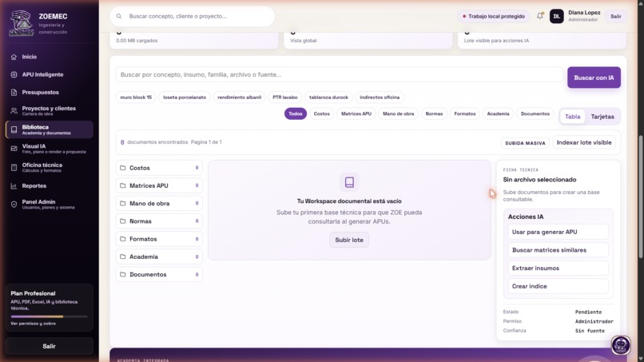Click the sidebar Salir button at the bottom
Viewport: 644px width, 362px height.
(x=49, y=346)
